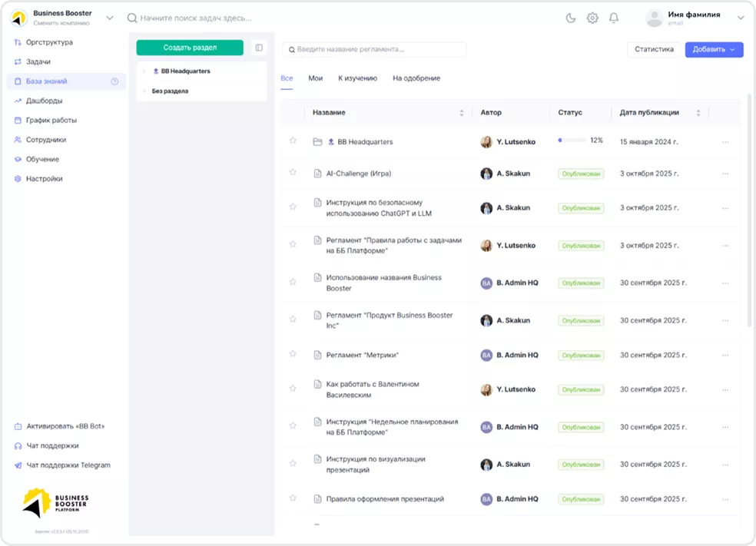Open company switcher chevron
The width and height of the screenshot is (756, 546).
point(110,18)
